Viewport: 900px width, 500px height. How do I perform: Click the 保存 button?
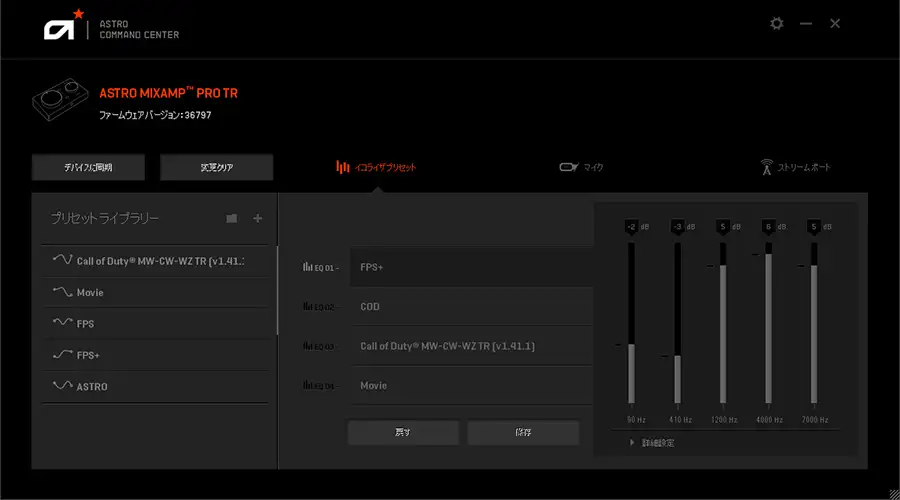[x=523, y=432]
